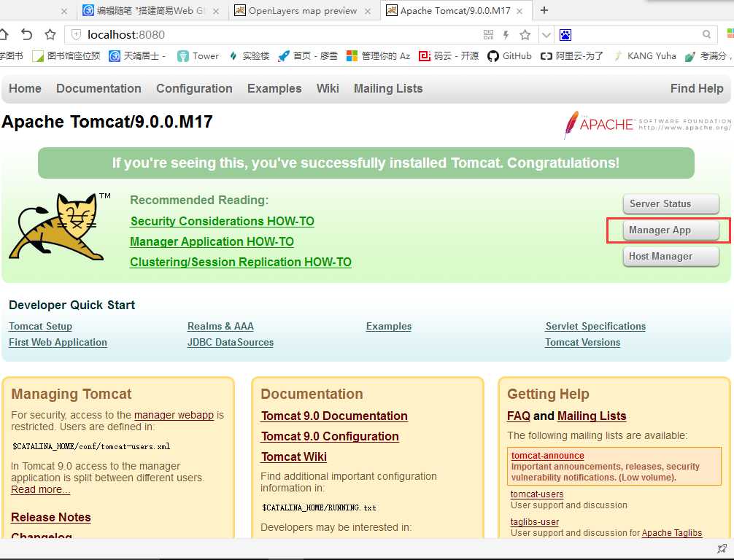This screenshot has height=560, width=734.
Task: Open Configuration in the Tomcat navigation bar
Action: [x=194, y=88]
